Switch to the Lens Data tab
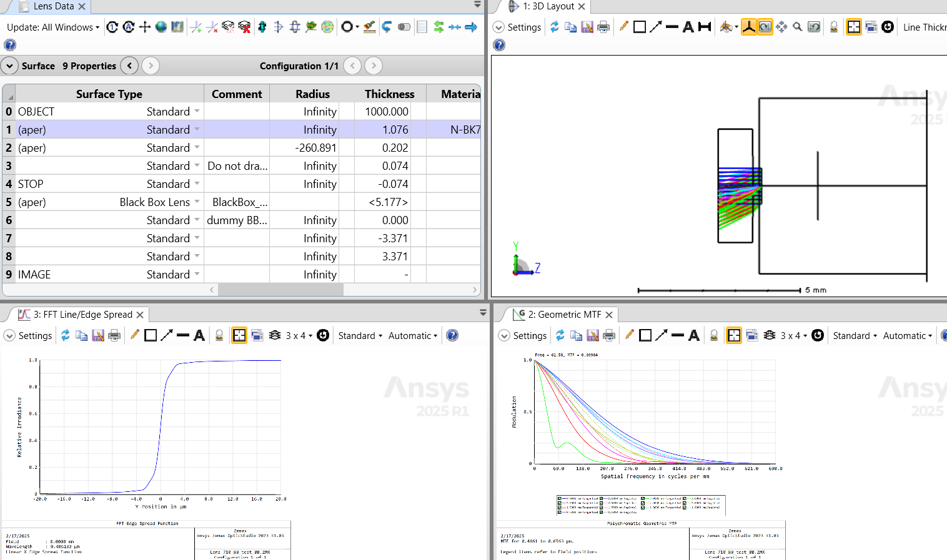The width and height of the screenshot is (947, 560). click(x=53, y=6)
